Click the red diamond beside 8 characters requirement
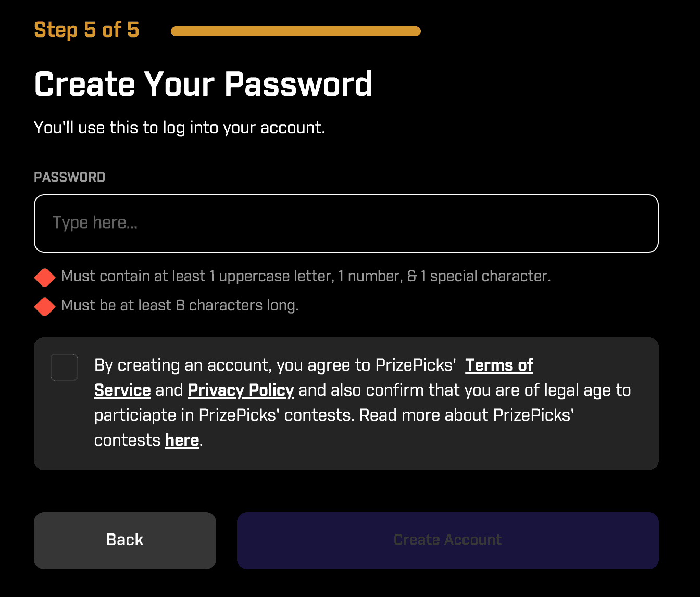The height and width of the screenshot is (597, 700). tap(45, 307)
